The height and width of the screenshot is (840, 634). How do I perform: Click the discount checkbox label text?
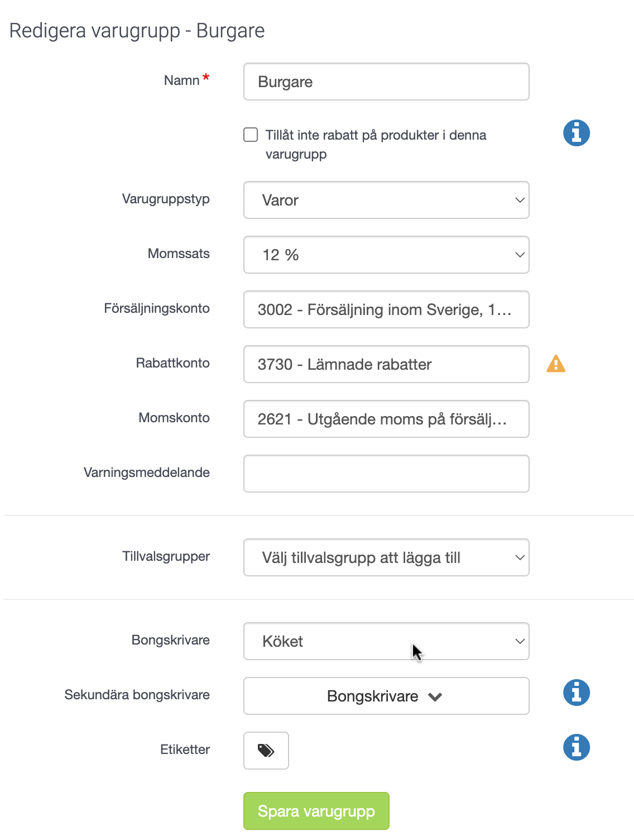point(376,145)
